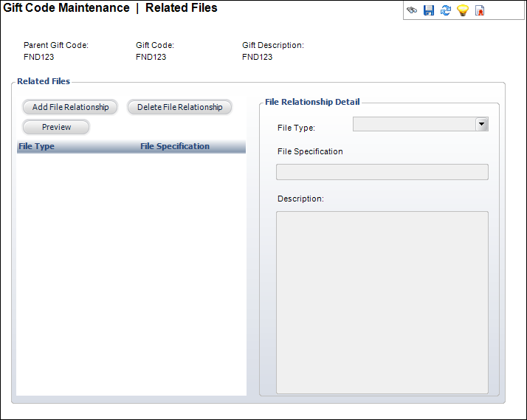This screenshot has width=527, height=420.
Task: Click the Preview button
Action: pos(56,127)
